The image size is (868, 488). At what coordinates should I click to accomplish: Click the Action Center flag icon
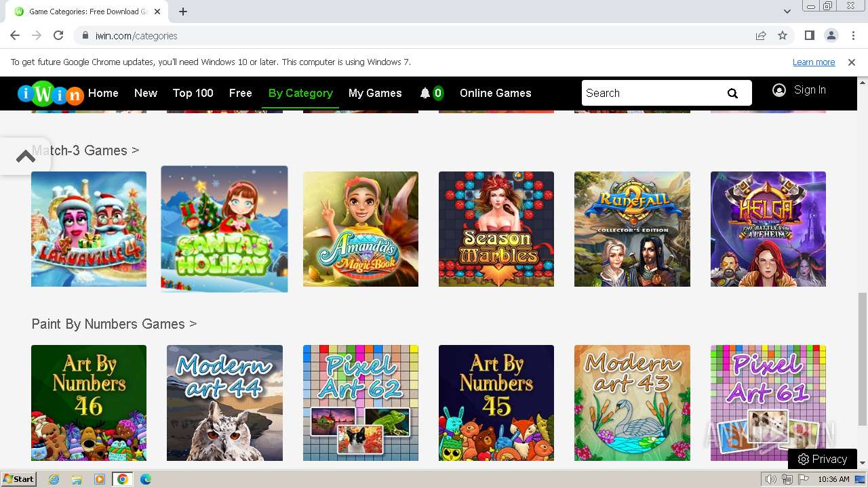pyautogui.click(x=804, y=479)
